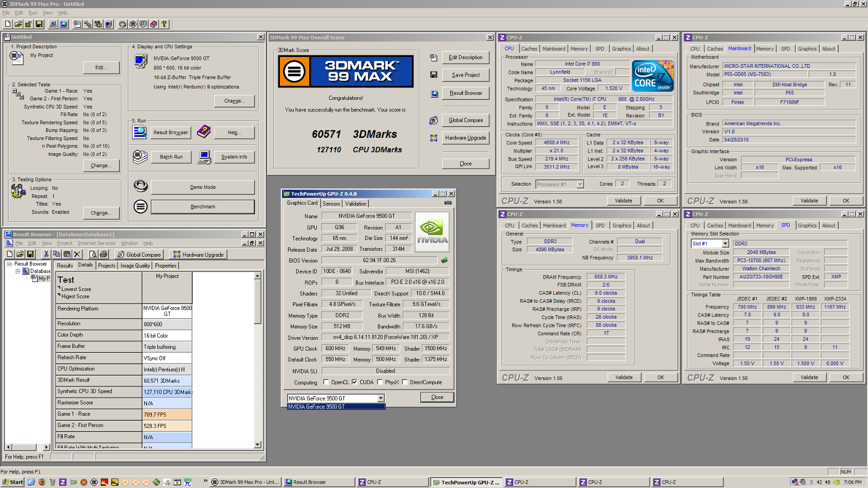Expand the hidden quick launch icons chevron
Screen dimensions: 868x488
click(x=206, y=481)
